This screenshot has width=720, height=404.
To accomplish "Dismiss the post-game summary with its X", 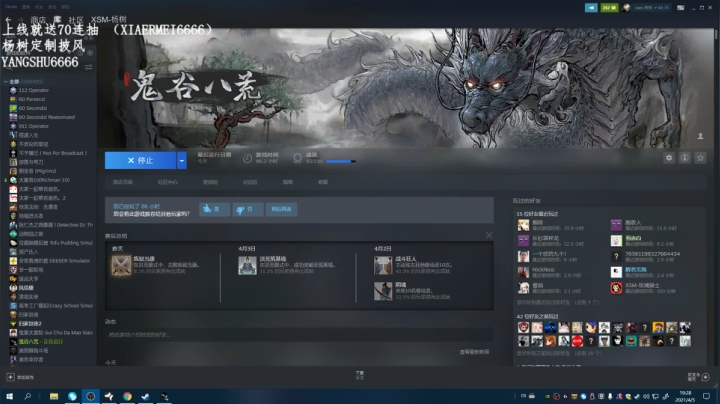I will [x=489, y=235].
